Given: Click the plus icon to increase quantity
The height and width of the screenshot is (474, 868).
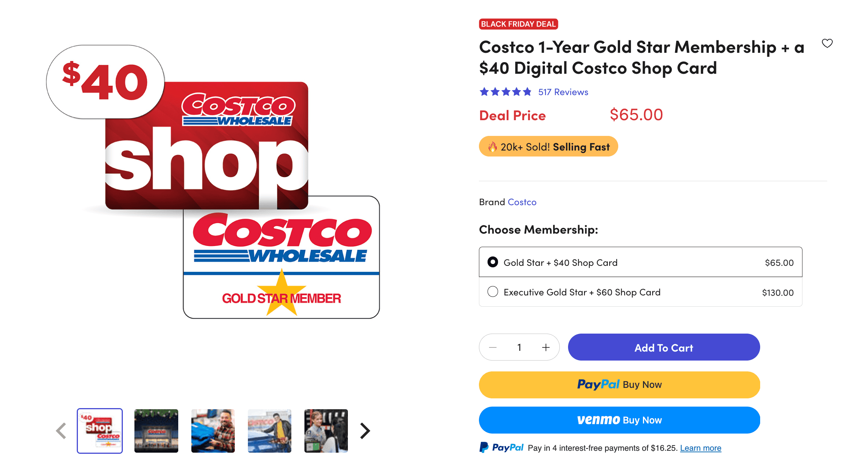Looking at the screenshot, I should click(546, 347).
